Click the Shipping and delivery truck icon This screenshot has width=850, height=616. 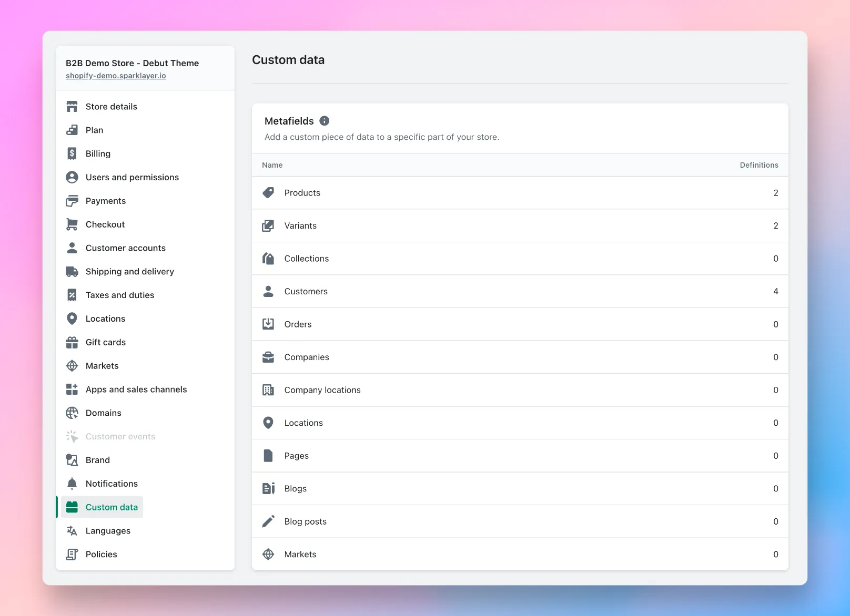tap(72, 272)
